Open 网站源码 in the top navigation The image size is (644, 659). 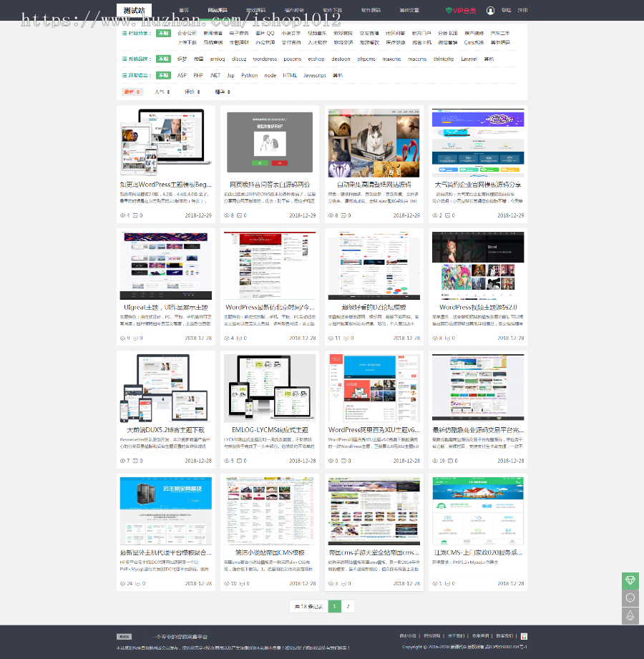[218, 10]
